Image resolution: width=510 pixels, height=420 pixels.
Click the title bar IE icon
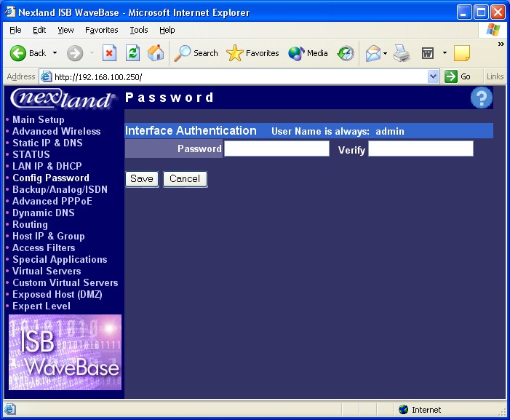pos(10,12)
